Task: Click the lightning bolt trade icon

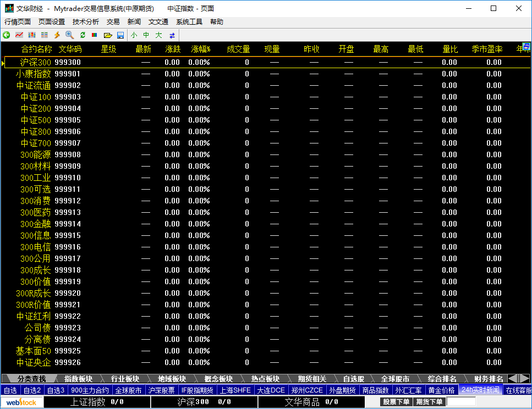Action: 57,35
